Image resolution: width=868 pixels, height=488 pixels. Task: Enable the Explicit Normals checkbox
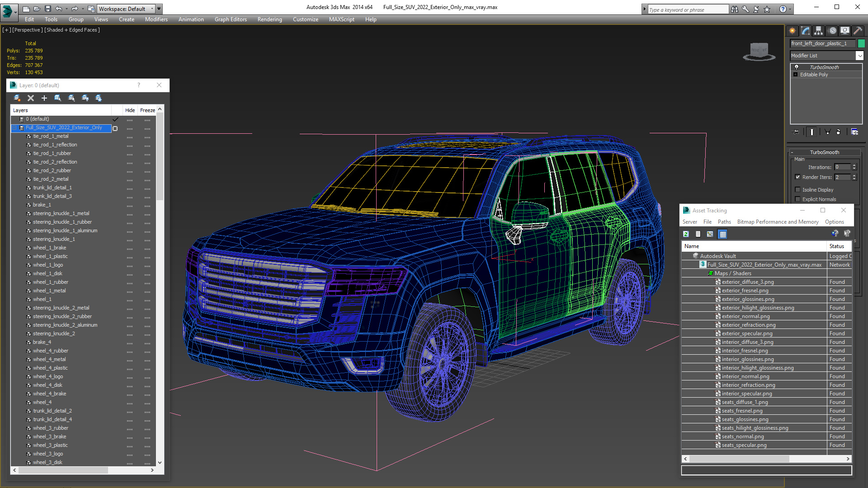pos(797,199)
